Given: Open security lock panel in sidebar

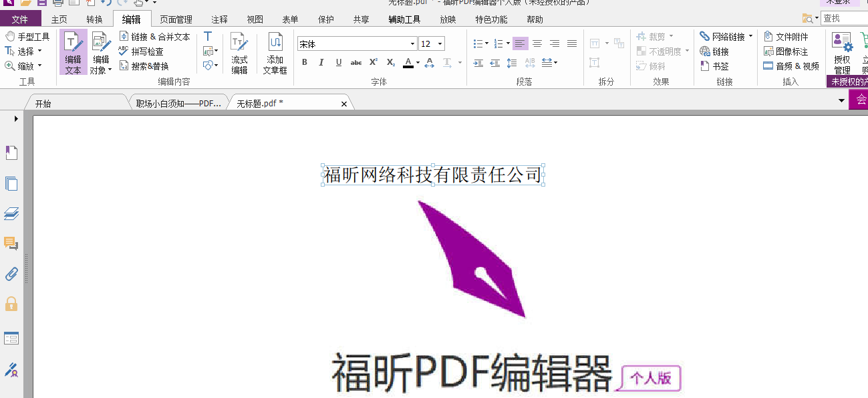Looking at the screenshot, I should pos(11,304).
